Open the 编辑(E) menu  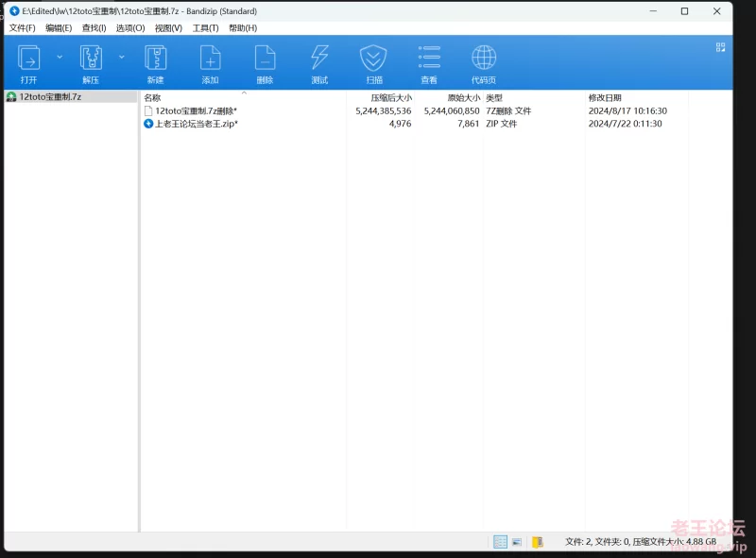(x=59, y=28)
